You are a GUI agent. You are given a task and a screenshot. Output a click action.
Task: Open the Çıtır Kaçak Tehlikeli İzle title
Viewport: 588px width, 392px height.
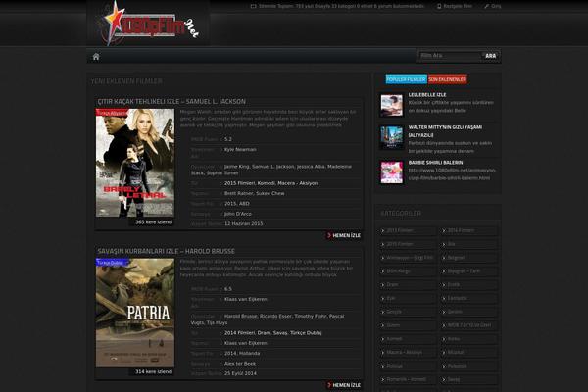[x=171, y=102]
